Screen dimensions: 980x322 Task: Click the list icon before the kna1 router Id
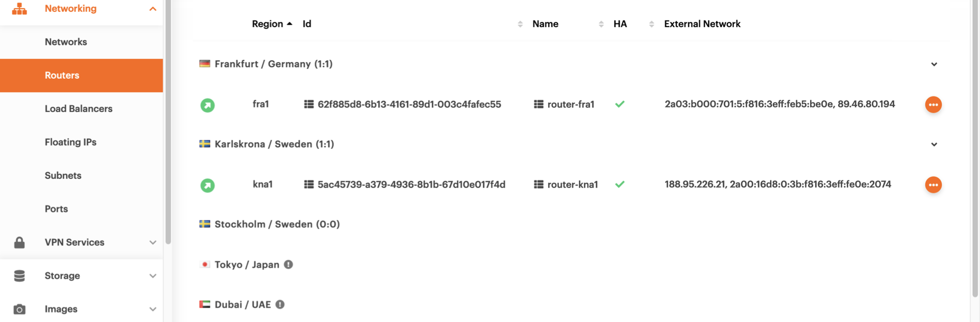309,185
